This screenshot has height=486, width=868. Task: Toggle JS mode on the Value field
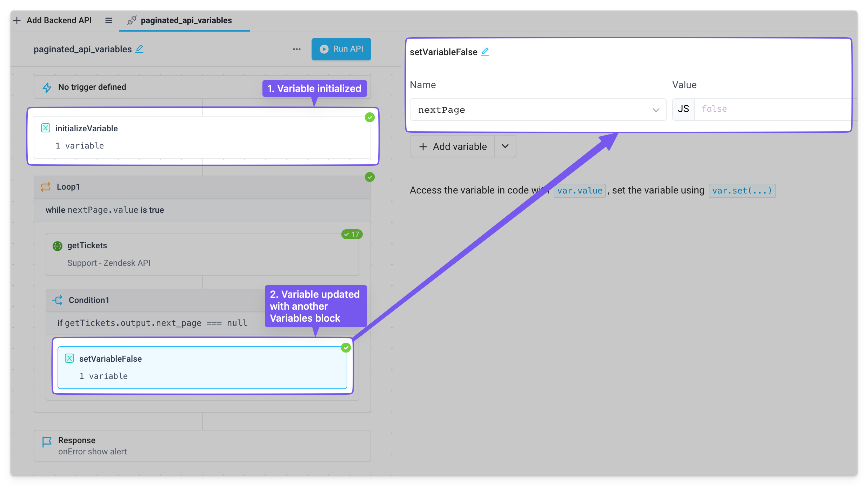pyautogui.click(x=683, y=109)
